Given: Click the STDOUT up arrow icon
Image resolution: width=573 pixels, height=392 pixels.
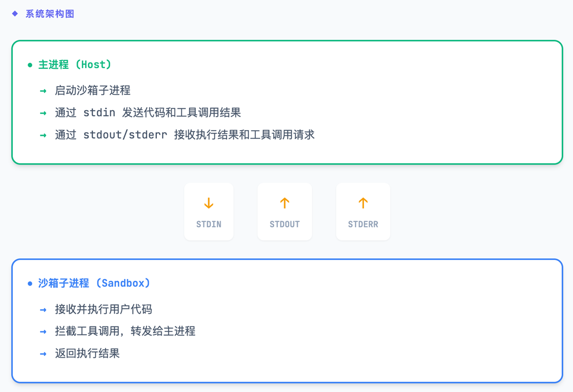Looking at the screenshot, I should point(285,203).
